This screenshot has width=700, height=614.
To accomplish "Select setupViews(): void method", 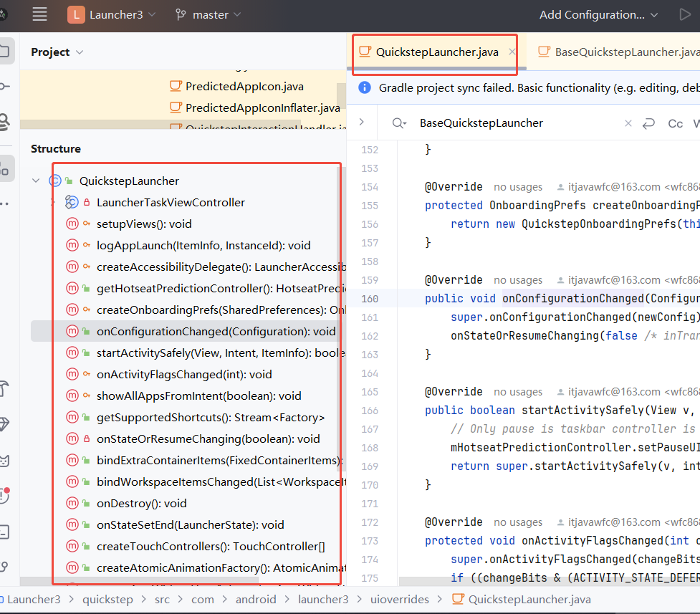I will [x=144, y=224].
